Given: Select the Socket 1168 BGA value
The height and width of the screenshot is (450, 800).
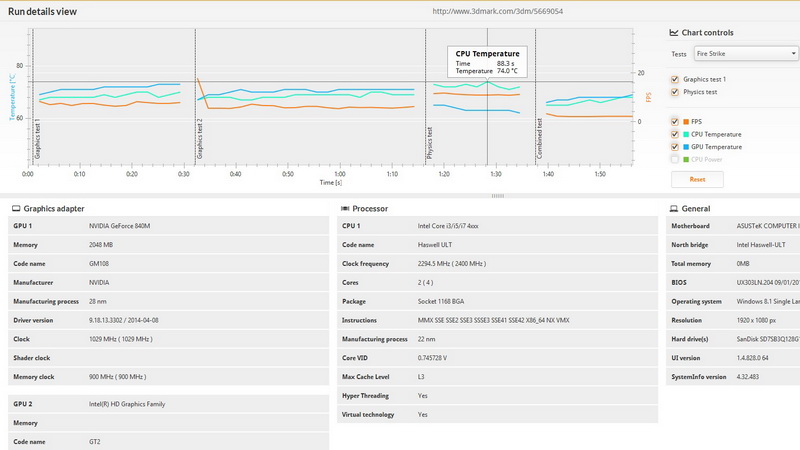Looking at the screenshot, I should coord(441,302).
